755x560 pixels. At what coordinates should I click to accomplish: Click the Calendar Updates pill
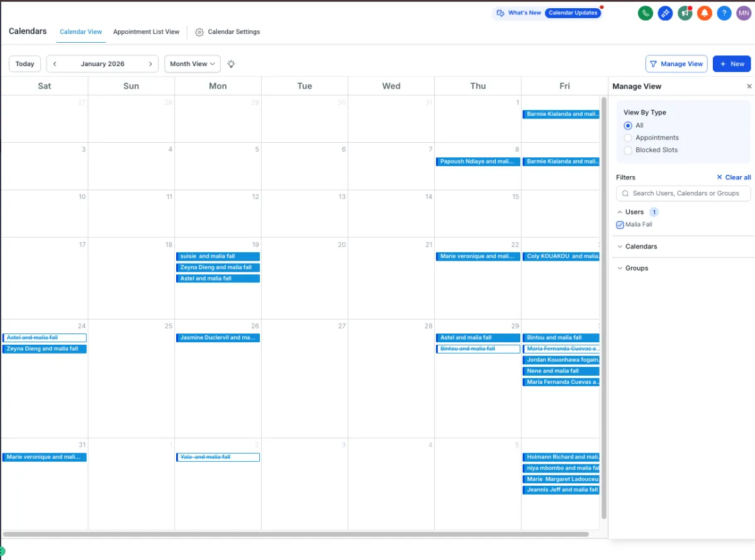573,13
